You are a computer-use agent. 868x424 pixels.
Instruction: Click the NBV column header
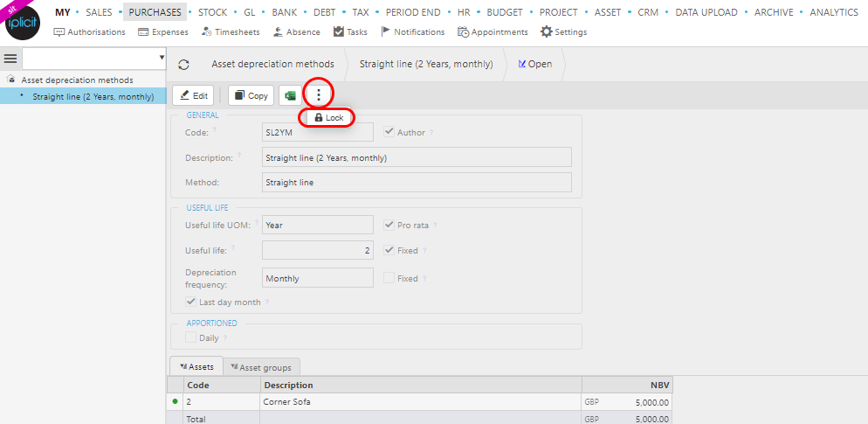click(x=627, y=385)
